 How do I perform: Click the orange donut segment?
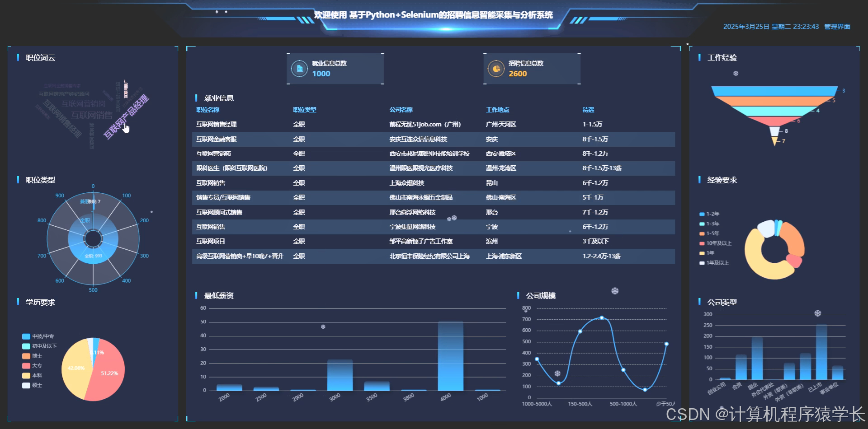tap(794, 237)
